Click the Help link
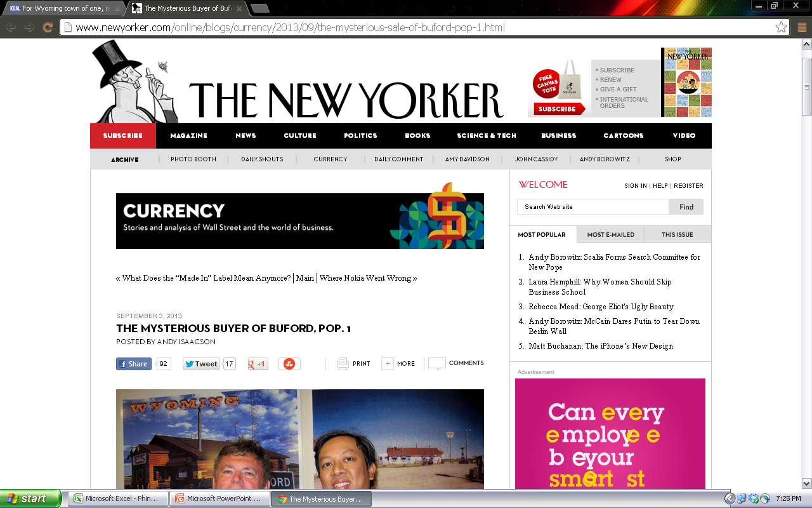The height and width of the screenshot is (508, 812). (x=660, y=186)
